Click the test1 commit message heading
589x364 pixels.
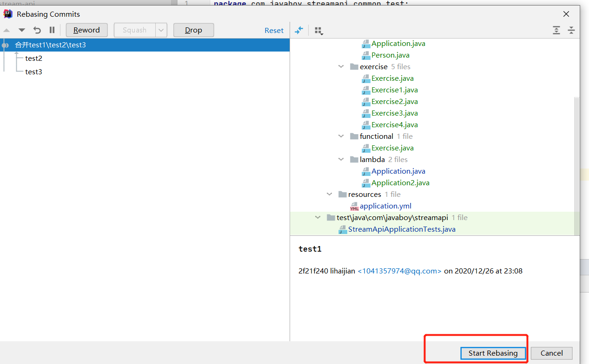pyautogui.click(x=310, y=249)
